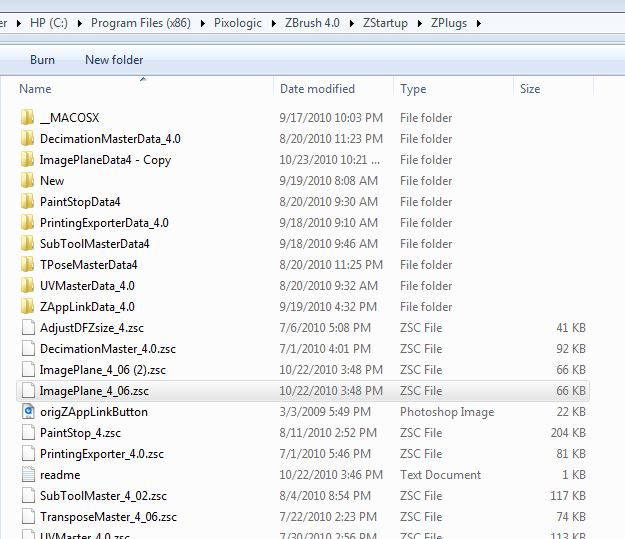Click the ZPlugs breadcrumb segment

(x=449, y=23)
